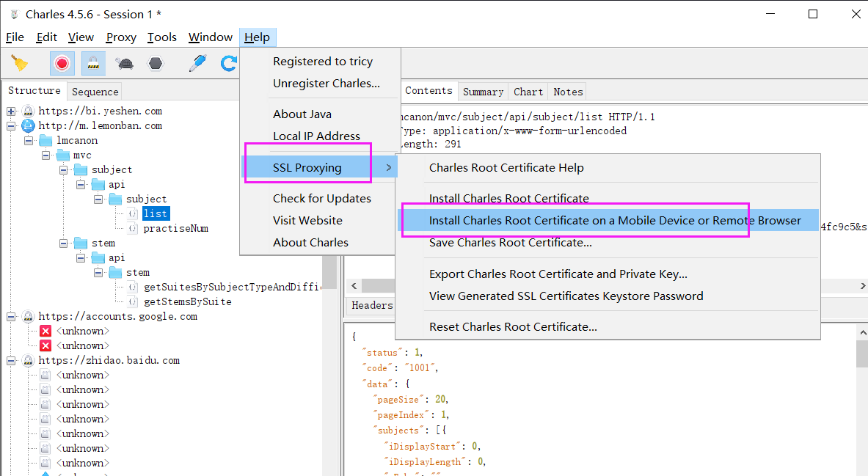Expand the https://bi.yeshen.com node
Screen dimensions: 868x476
[x=11, y=111]
